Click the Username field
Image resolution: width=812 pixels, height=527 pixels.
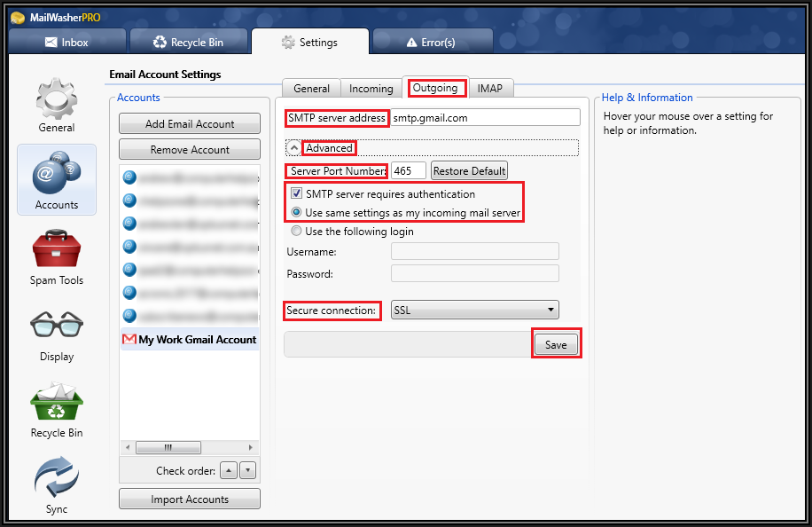click(x=475, y=251)
